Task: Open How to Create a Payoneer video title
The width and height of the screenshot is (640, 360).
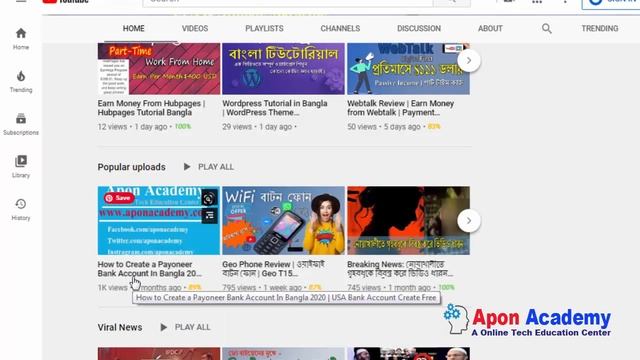Action: (149, 269)
